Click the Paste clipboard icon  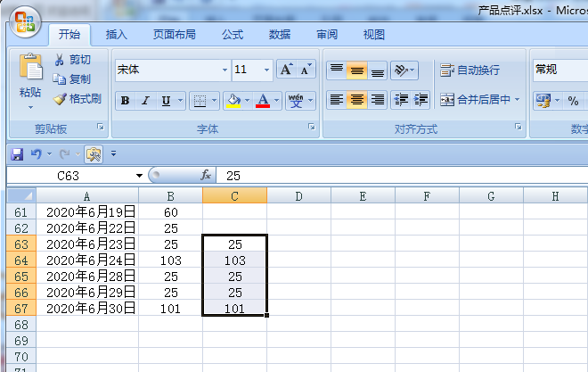[x=30, y=69]
